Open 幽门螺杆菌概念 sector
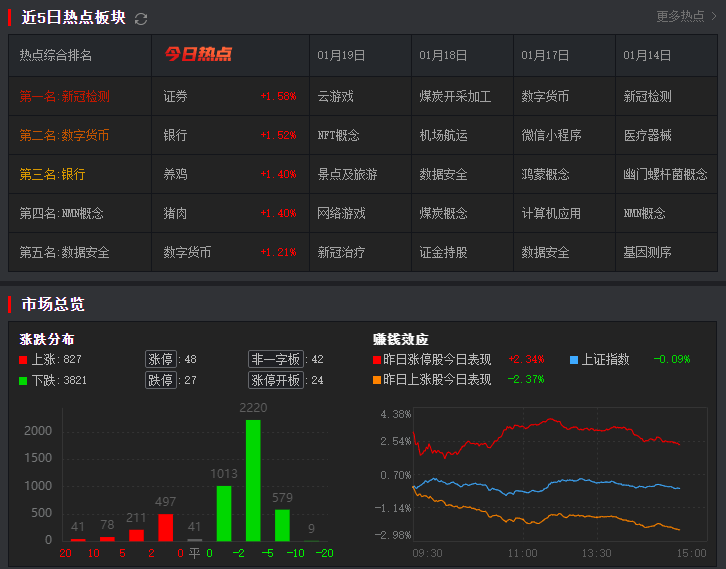 click(x=665, y=174)
